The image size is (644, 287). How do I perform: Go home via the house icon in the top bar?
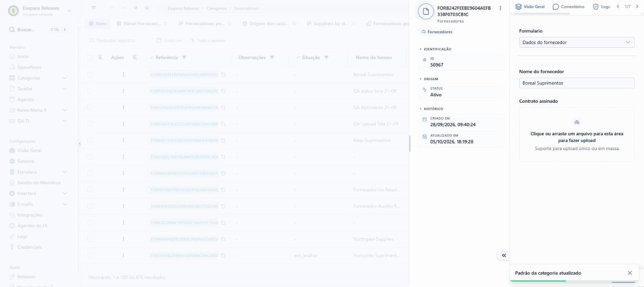pyautogui.click(x=147, y=8)
